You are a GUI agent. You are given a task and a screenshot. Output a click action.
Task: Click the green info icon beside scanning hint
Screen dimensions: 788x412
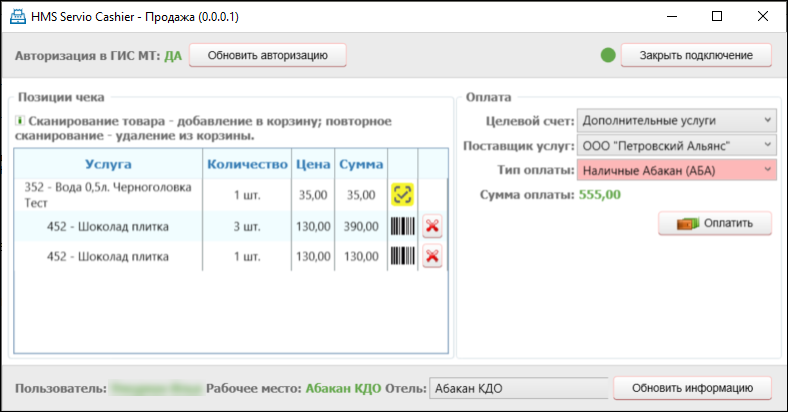click(19, 121)
